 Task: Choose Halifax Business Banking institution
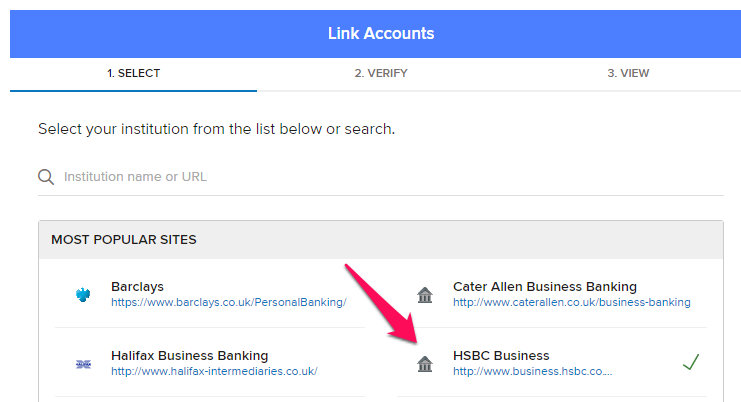[190, 356]
